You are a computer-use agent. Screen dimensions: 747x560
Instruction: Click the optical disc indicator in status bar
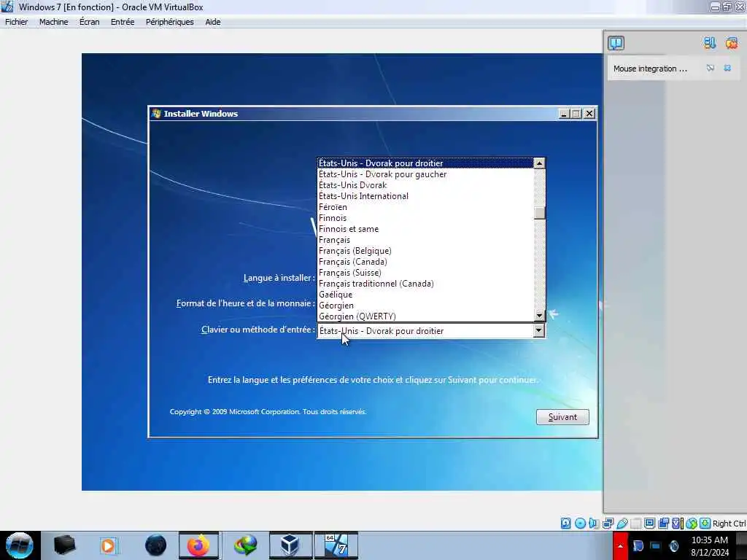[580, 524]
